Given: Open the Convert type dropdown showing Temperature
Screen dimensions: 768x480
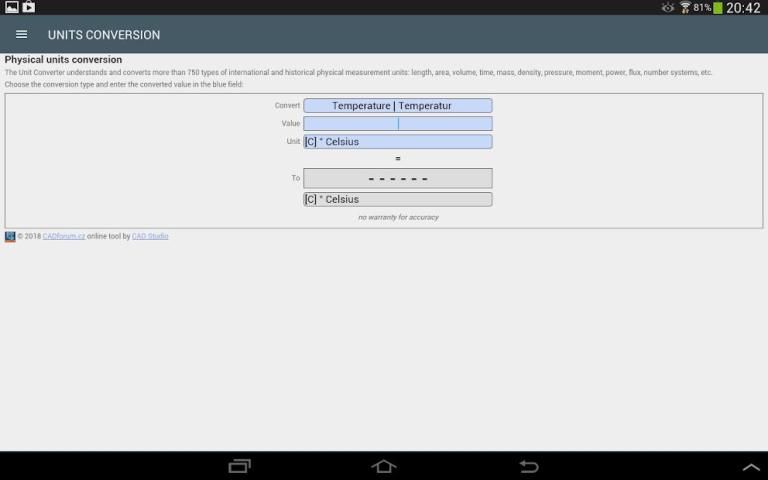Looking at the screenshot, I should (x=397, y=106).
